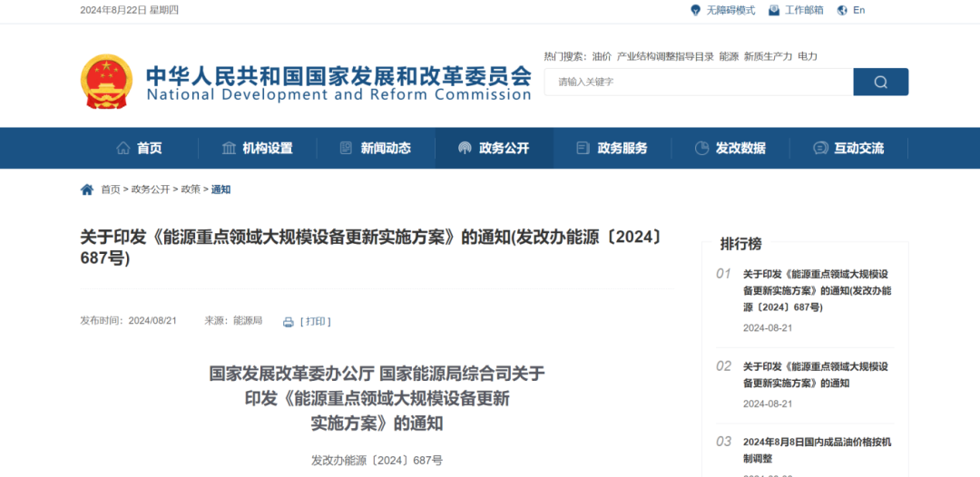
Task: Open the 政务公开 navigation tab
Action: (x=495, y=148)
